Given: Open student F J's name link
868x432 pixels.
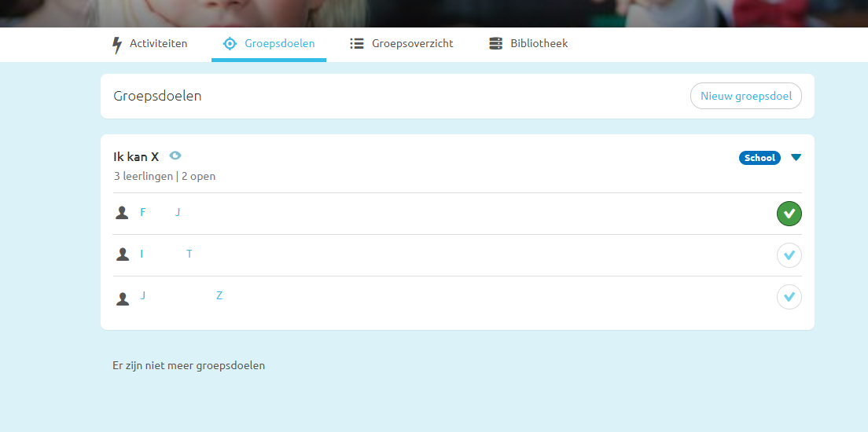Looking at the screenshot, I should point(160,212).
